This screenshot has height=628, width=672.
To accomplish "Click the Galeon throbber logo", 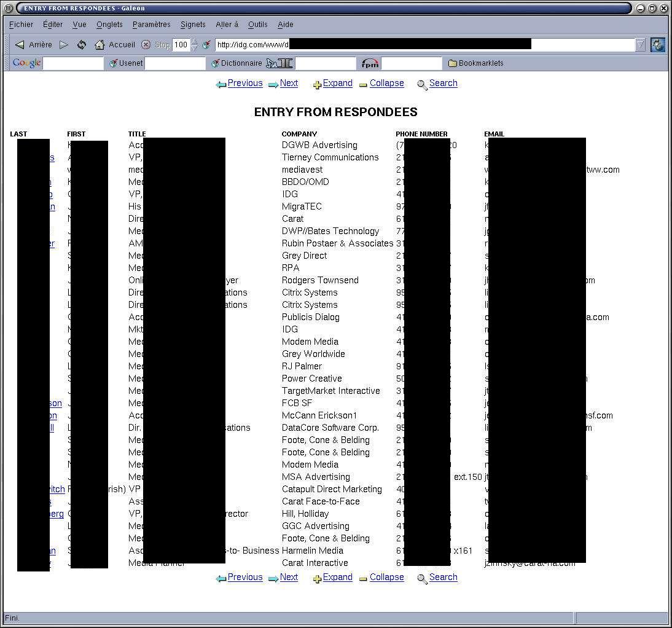I will point(658,45).
